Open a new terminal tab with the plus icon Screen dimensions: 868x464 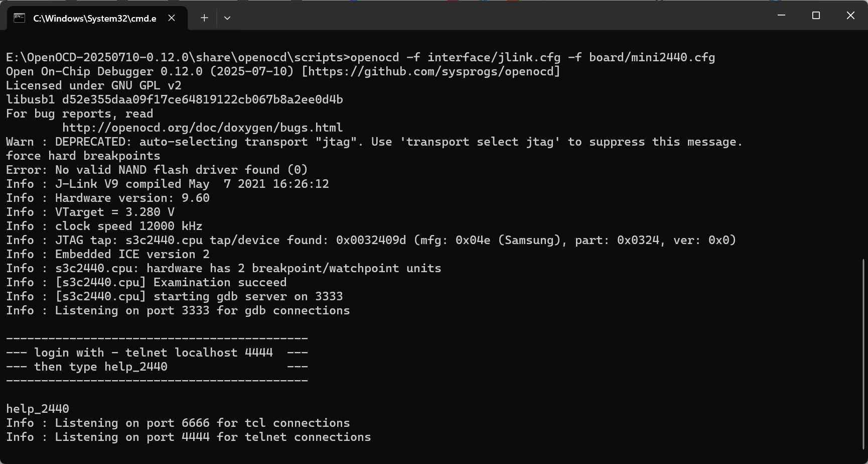(204, 18)
